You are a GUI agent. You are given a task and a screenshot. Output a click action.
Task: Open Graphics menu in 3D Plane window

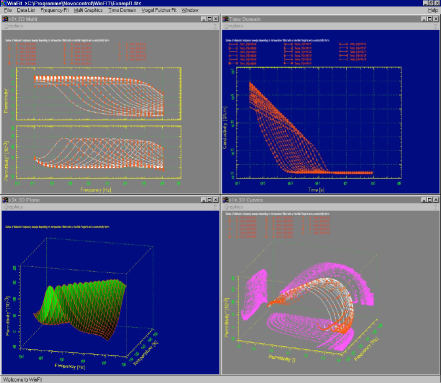pyautogui.click(x=14, y=207)
